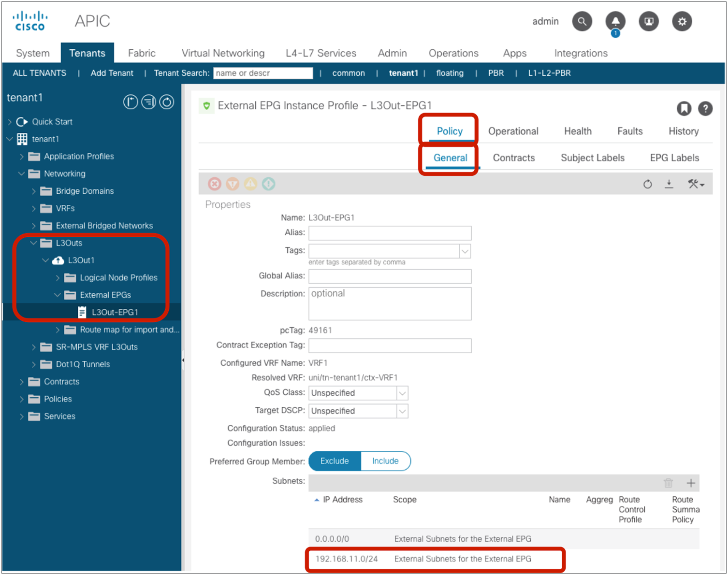Open the notifications bell icon
The height and width of the screenshot is (575, 728).
click(615, 21)
